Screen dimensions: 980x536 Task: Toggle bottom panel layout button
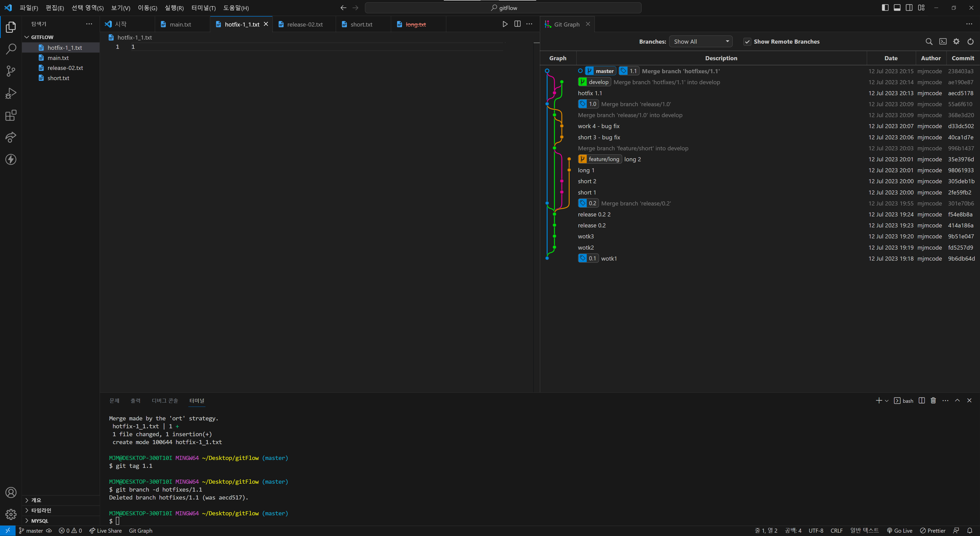897,8
